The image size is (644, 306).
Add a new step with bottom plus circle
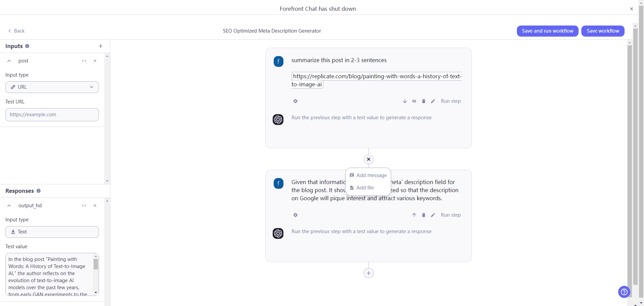coord(369,273)
